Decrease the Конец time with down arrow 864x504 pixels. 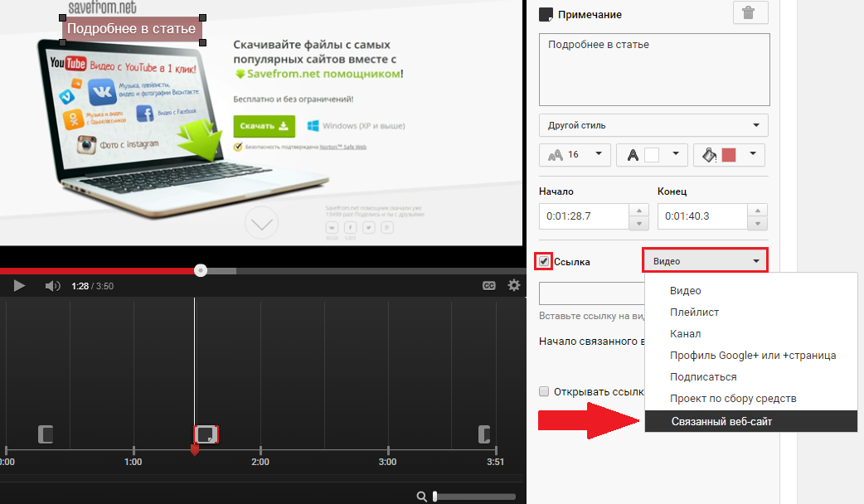pyautogui.click(x=758, y=223)
